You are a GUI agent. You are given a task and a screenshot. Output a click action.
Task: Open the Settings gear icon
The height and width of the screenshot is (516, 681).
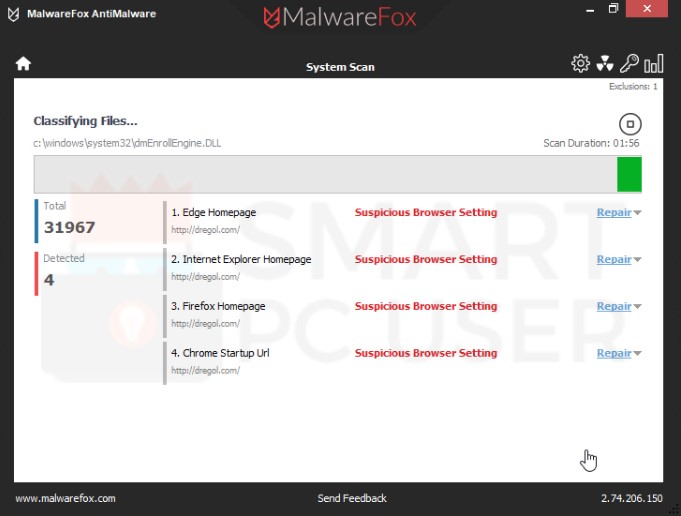(x=580, y=63)
